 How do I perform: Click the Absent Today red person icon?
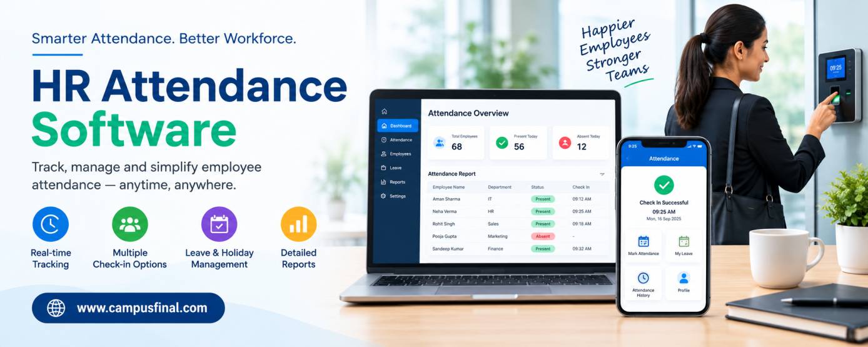(x=565, y=143)
